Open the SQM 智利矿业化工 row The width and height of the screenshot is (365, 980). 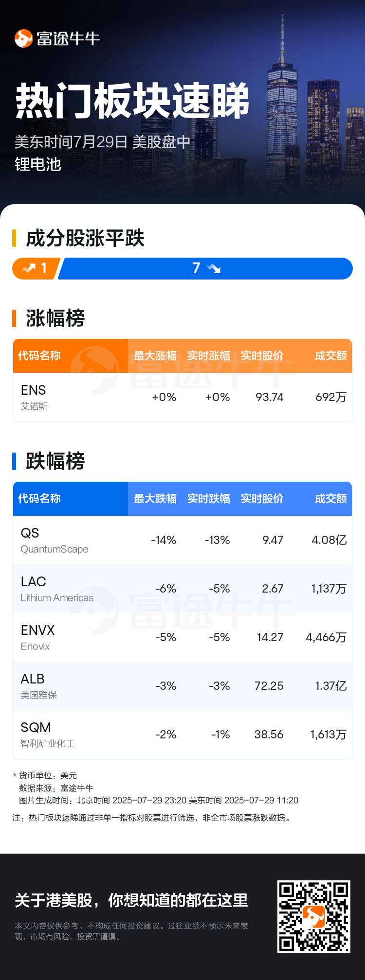[182, 735]
